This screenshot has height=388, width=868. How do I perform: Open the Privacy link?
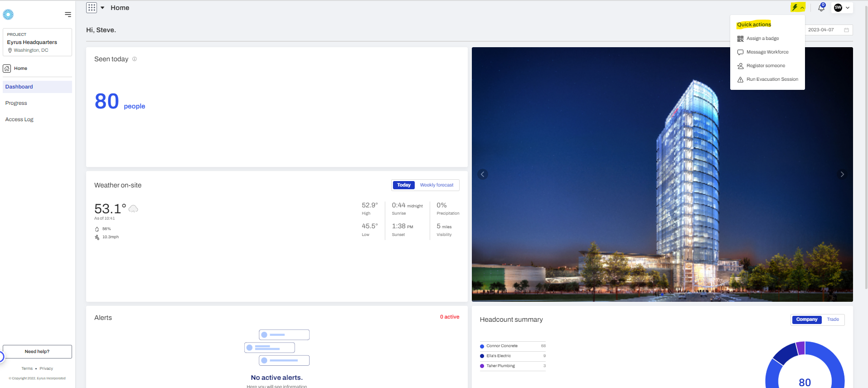pos(46,368)
